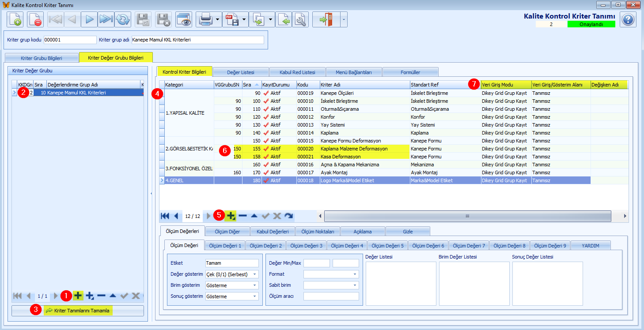Open the printer dropdown arrow

tap(218, 19)
